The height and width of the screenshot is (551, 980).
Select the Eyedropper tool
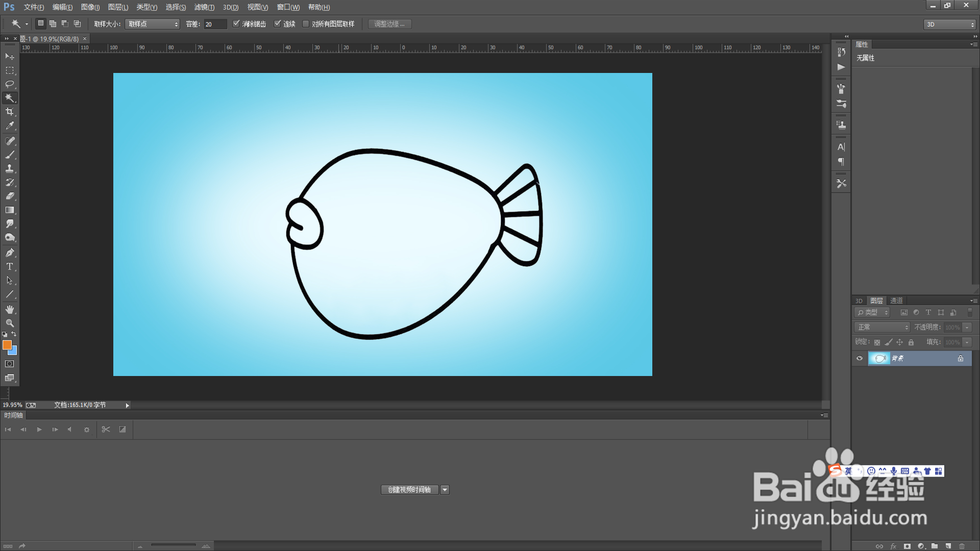[x=10, y=126]
